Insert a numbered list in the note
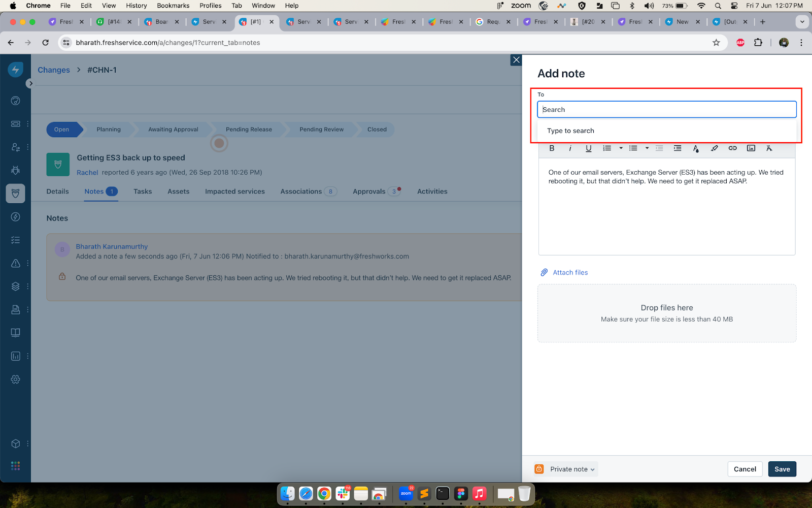This screenshot has width=812, height=508. coord(607,148)
